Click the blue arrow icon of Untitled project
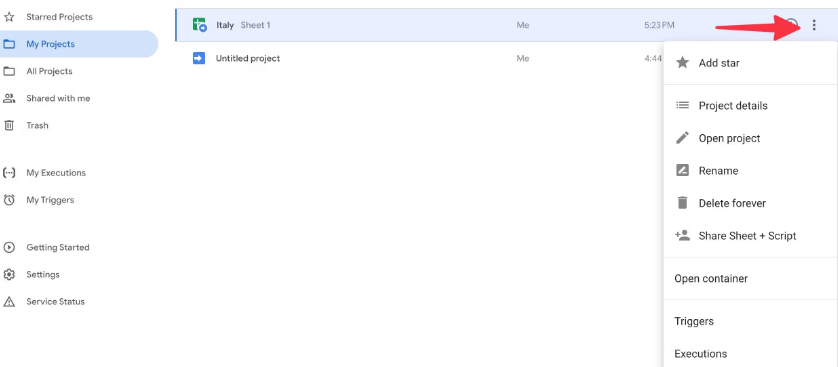838x367 pixels. [x=199, y=58]
